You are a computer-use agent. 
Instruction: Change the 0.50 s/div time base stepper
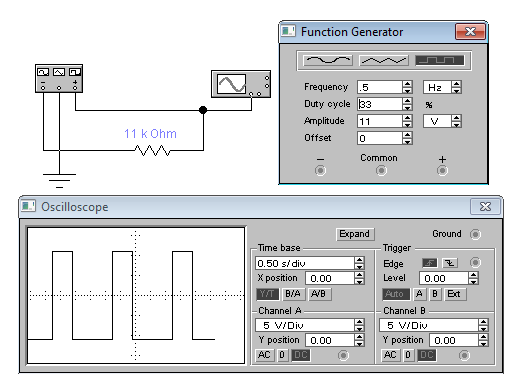[359, 263]
